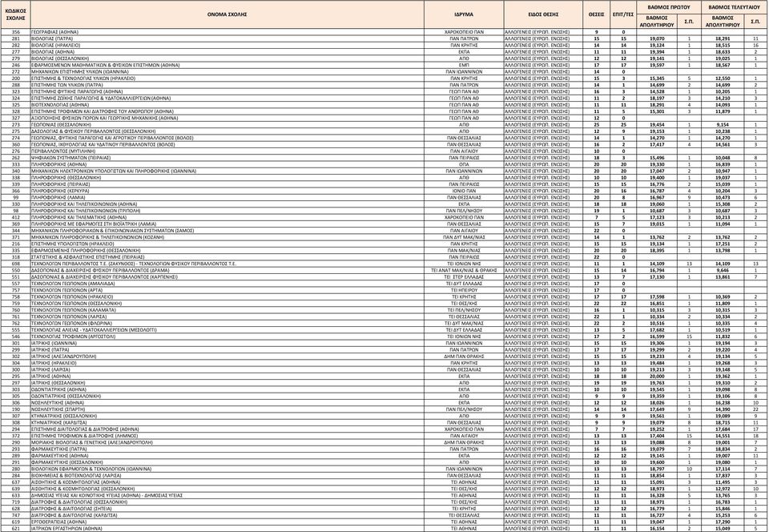Click 'ΟΔΟΝΤΙΑΤΡΙΚΗΣ (ΘΕΣΣΑΛΟΝΙΚΗ)' cell

pyautogui.click(x=227, y=396)
